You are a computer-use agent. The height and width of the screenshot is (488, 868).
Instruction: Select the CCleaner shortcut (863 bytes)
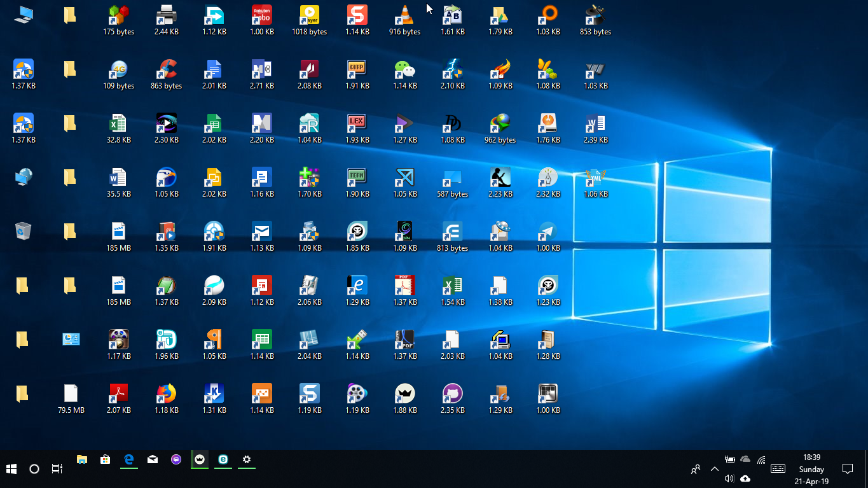point(166,69)
